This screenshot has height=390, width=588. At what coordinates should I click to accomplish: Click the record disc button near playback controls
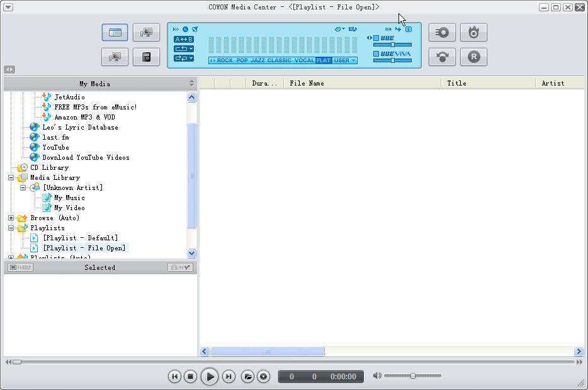click(x=264, y=377)
